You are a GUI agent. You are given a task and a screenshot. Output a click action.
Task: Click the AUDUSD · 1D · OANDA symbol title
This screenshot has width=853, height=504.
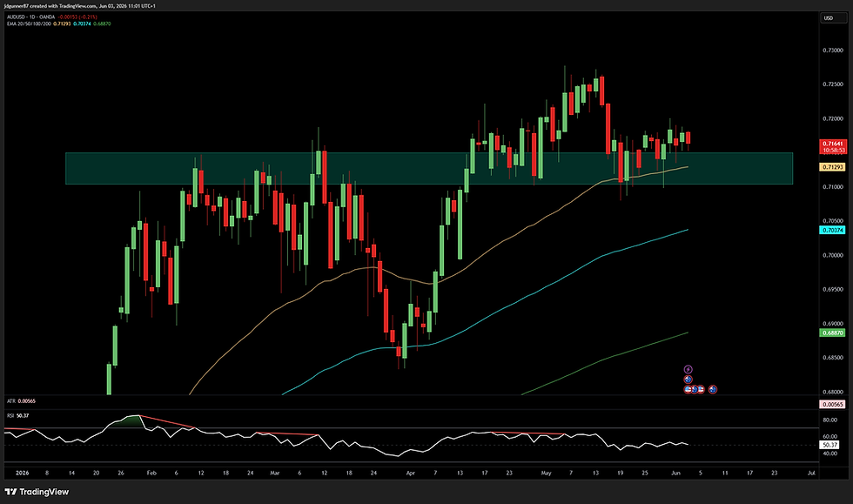tap(31, 17)
